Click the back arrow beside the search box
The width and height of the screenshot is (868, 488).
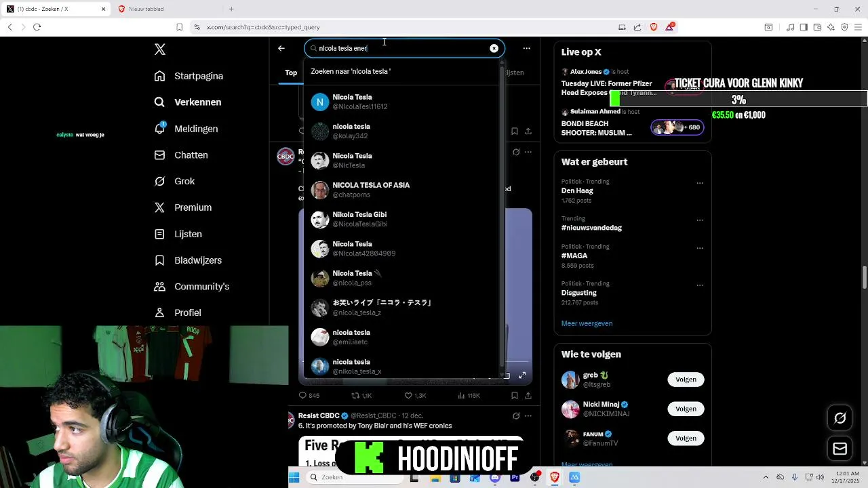point(281,48)
